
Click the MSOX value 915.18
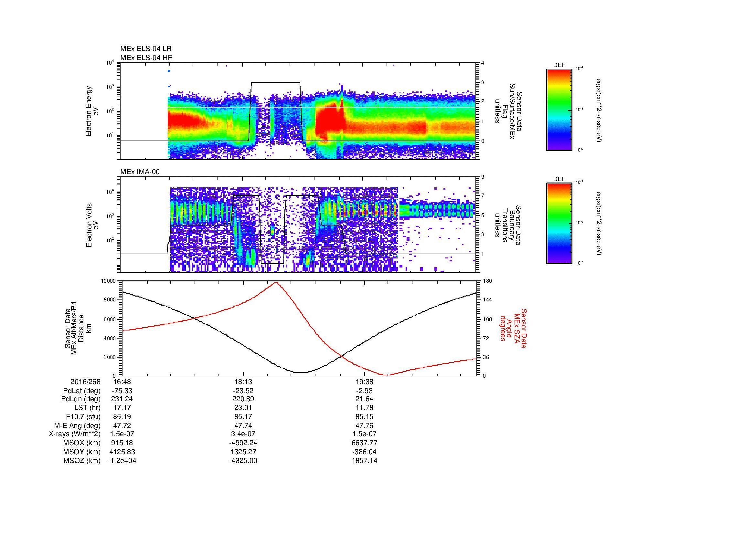(122, 443)
